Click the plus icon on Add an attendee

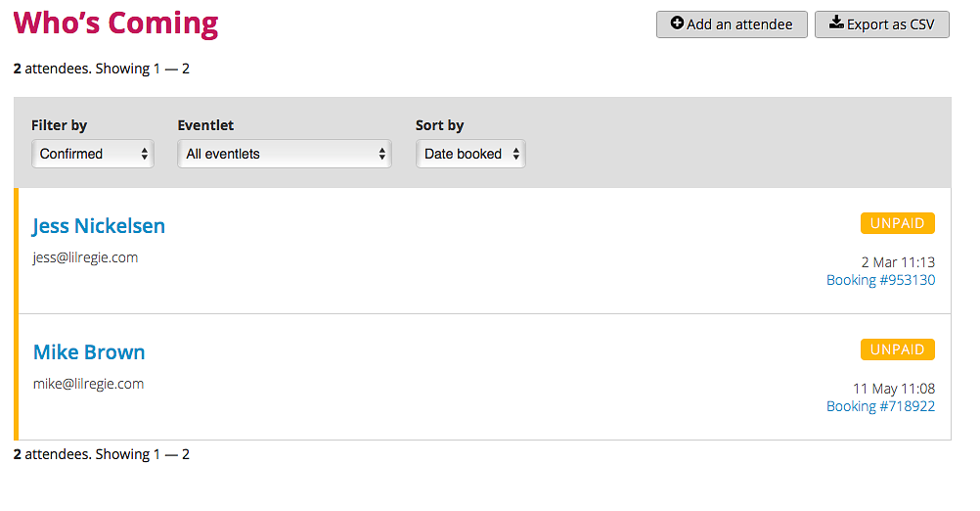(677, 23)
